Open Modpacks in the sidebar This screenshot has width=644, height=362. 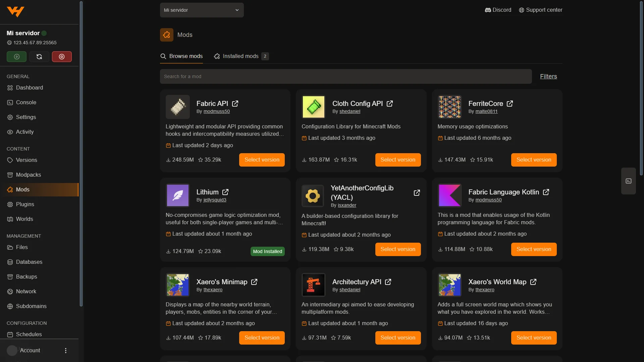click(39, 175)
